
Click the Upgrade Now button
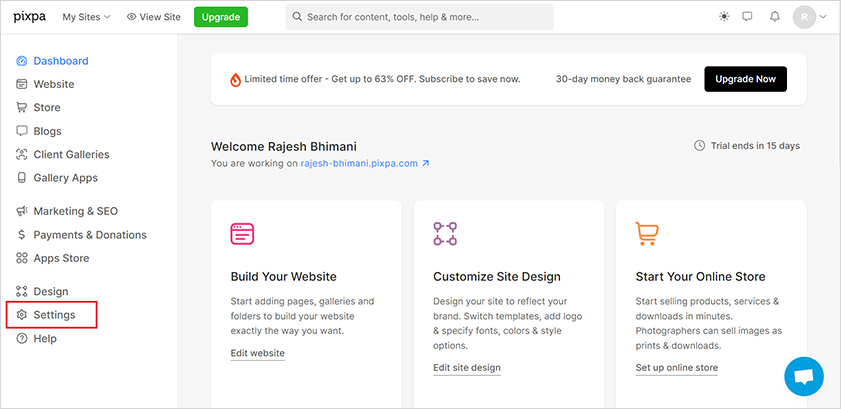click(746, 79)
